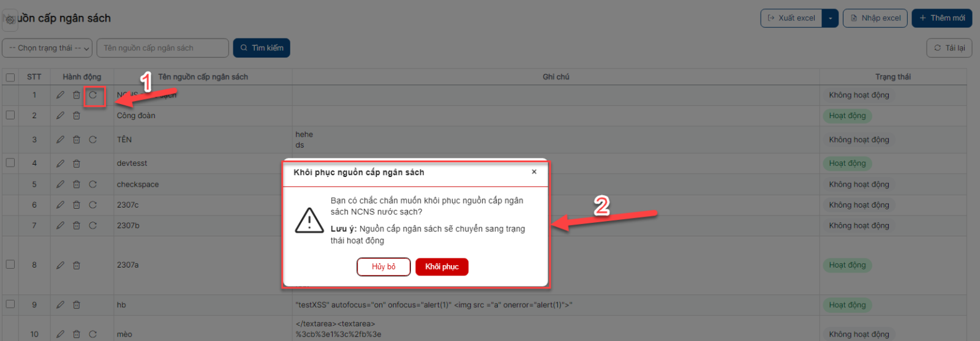The image size is (980, 341).
Task: Click trash icon for checkspace row
Action: [77, 184]
